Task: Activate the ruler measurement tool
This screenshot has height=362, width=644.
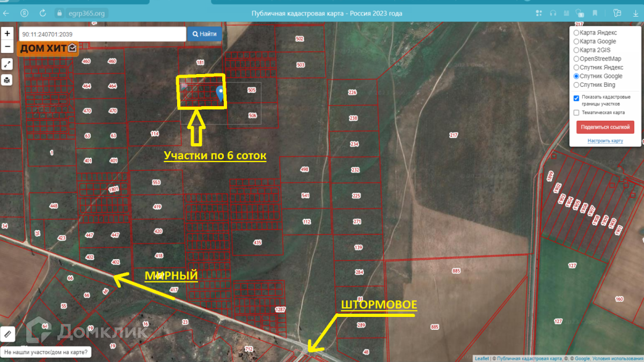Action: [x=7, y=334]
